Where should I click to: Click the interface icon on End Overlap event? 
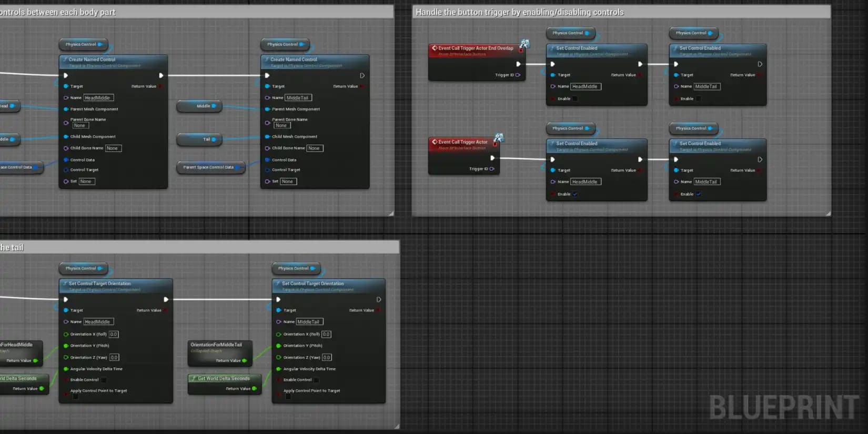(x=524, y=43)
